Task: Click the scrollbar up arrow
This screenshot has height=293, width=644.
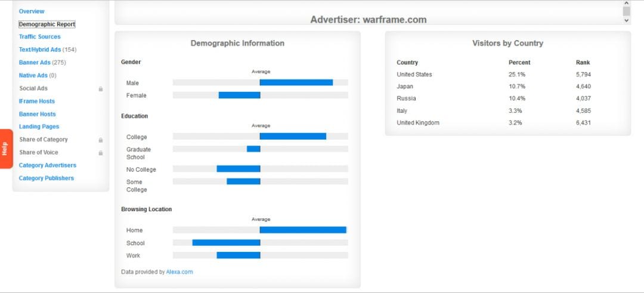Action: click(626, 3)
